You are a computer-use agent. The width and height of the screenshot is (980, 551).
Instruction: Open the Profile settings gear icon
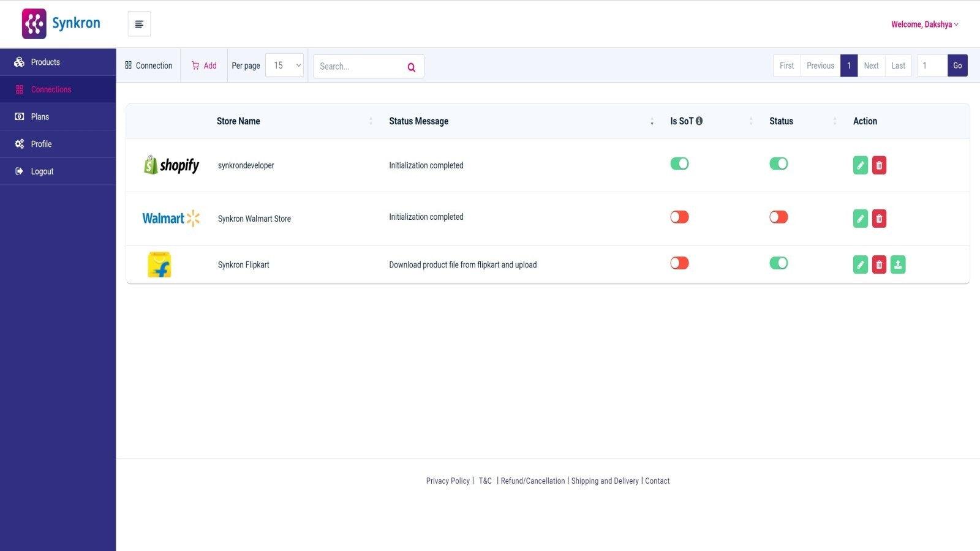tap(19, 144)
